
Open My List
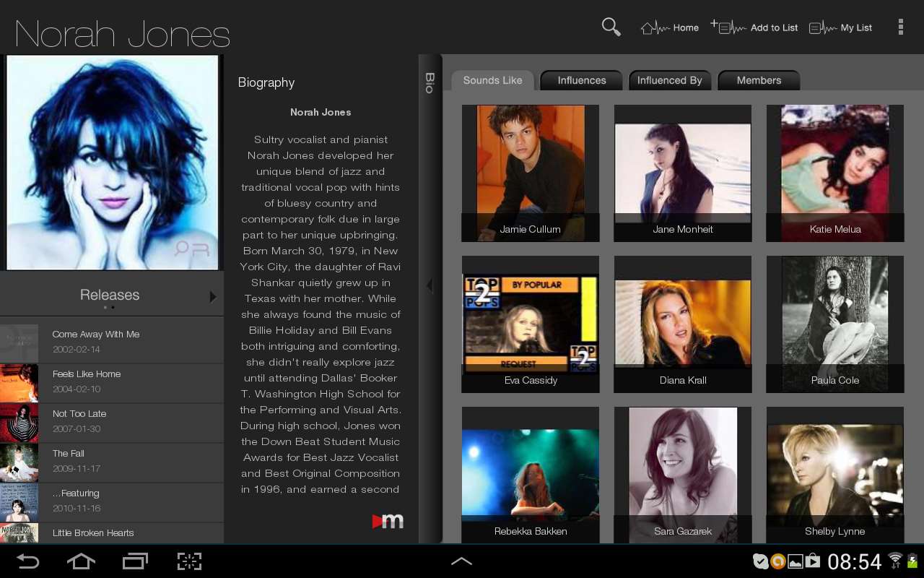[x=840, y=27]
